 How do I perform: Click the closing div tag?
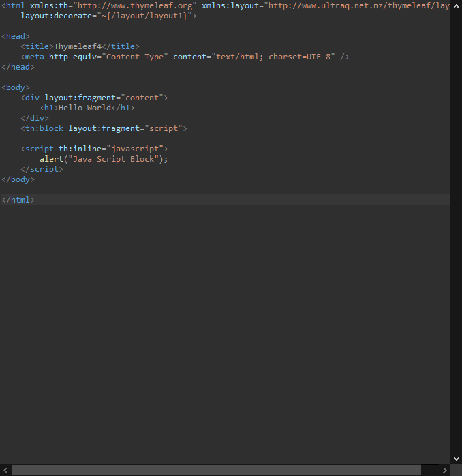35,118
